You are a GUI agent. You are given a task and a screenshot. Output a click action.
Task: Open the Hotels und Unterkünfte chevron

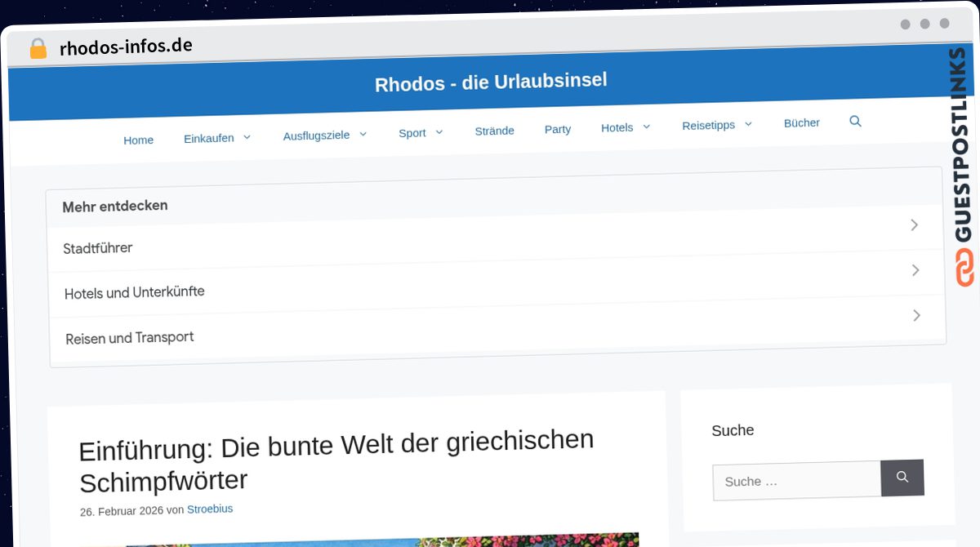click(x=915, y=270)
